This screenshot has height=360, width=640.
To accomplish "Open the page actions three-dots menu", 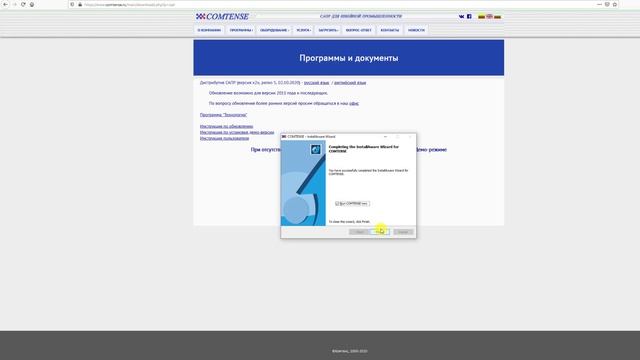I will [x=599, y=4].
